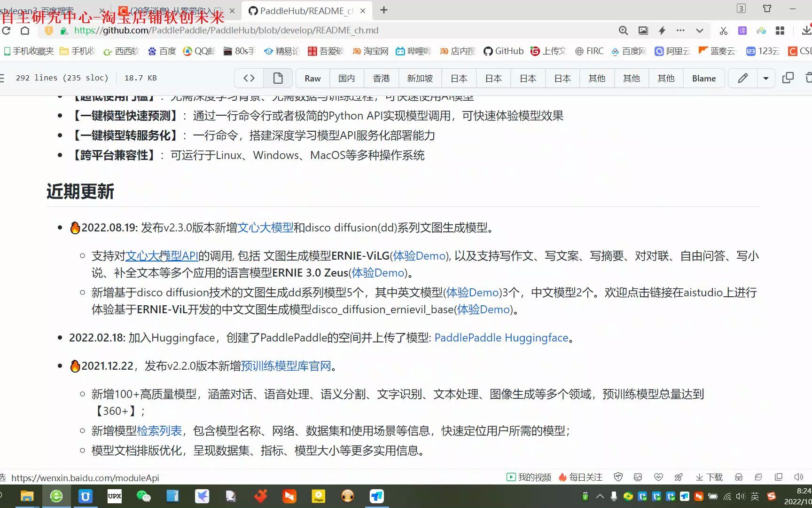
Task: Open picture mode icon in address bar
Action: pos(643,31)
